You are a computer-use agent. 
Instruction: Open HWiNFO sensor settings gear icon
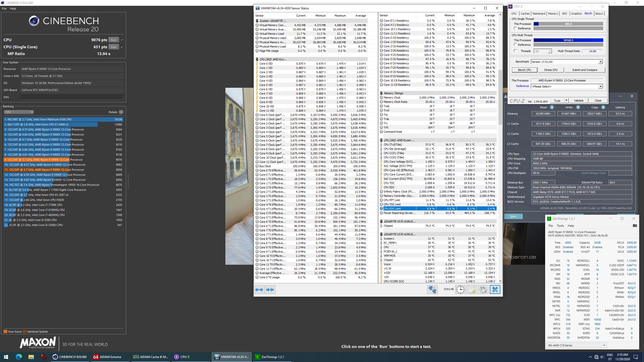(483, 290)
